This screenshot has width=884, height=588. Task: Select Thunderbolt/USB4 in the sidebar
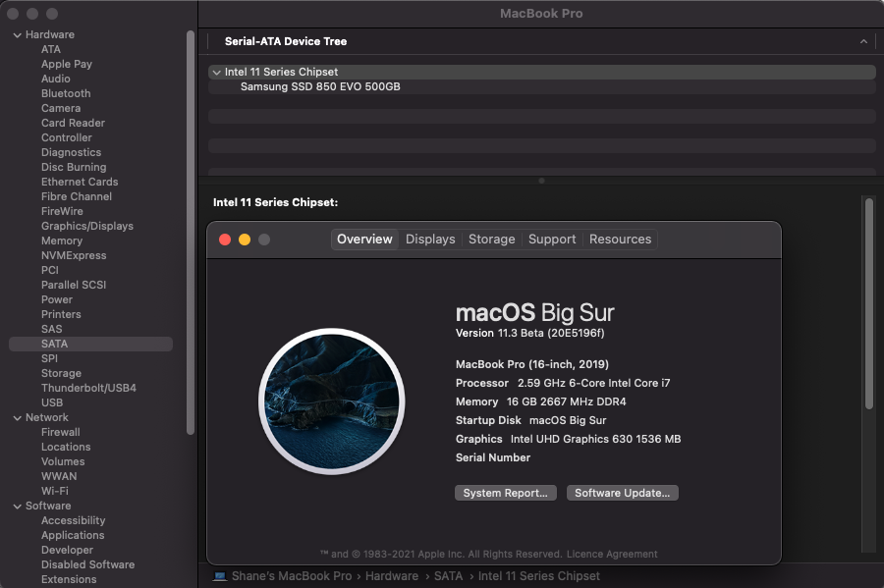88,388
